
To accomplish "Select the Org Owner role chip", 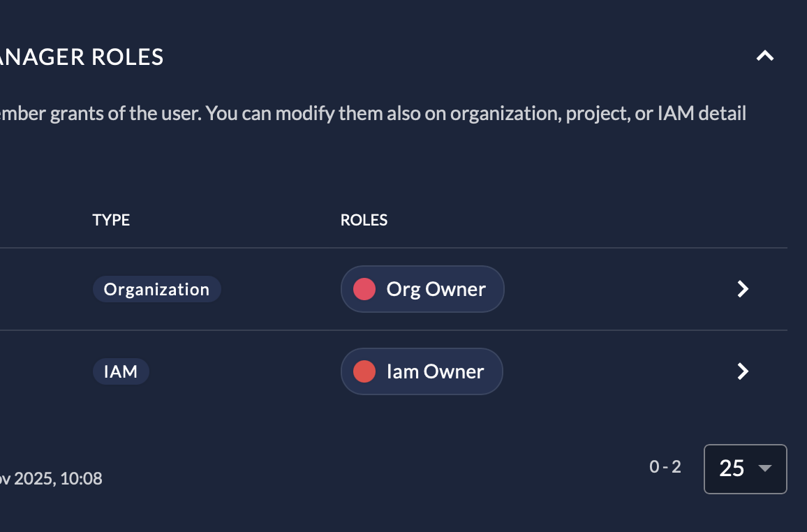I will tap(422, 289).
